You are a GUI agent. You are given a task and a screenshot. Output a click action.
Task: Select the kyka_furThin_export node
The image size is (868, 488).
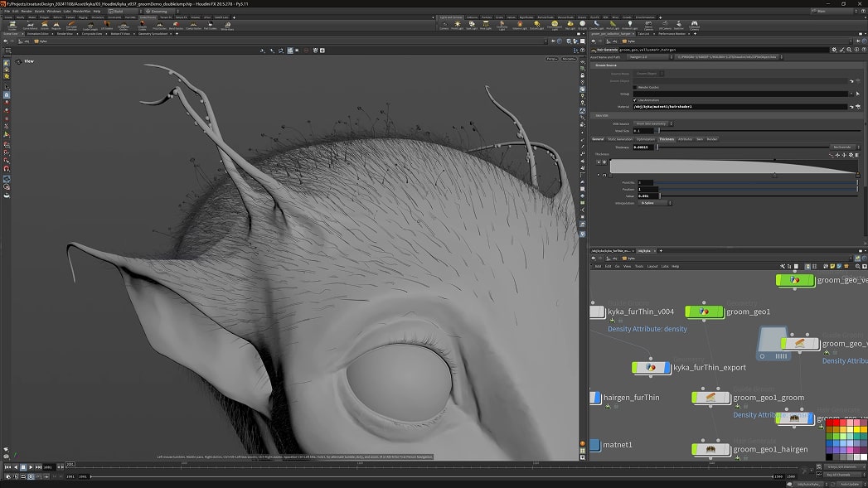tap(651, 367)
